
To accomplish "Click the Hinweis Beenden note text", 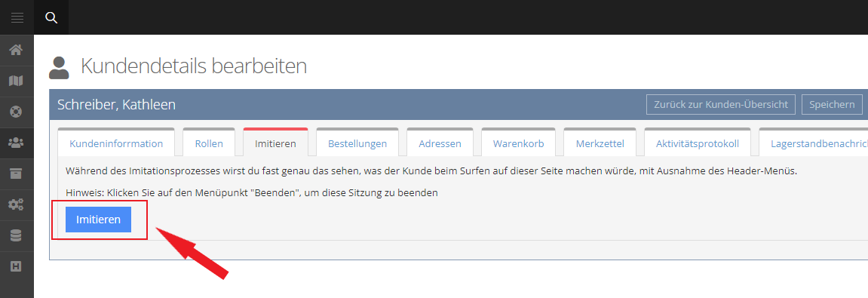I will point(252,193).
